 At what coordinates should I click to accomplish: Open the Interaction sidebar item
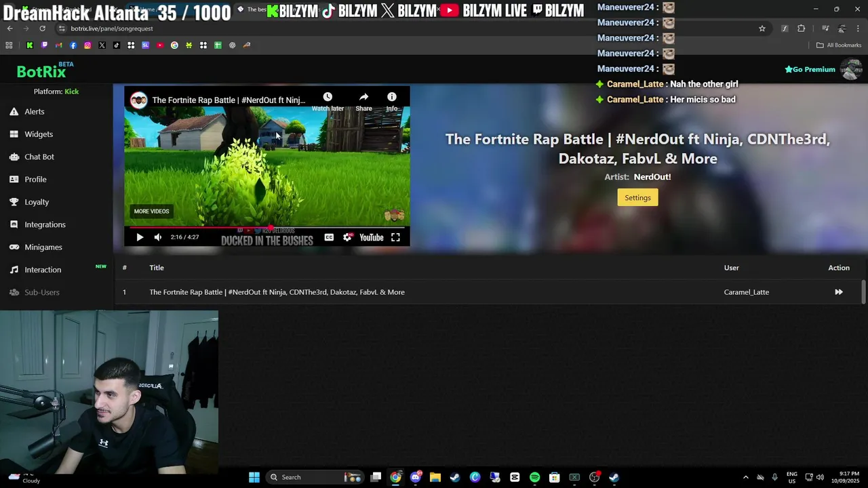click(x=43, y=270)
